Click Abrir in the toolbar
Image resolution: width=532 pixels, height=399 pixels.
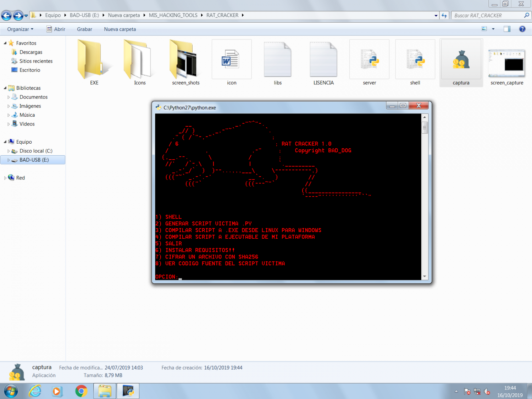click(x=56, y=29)
